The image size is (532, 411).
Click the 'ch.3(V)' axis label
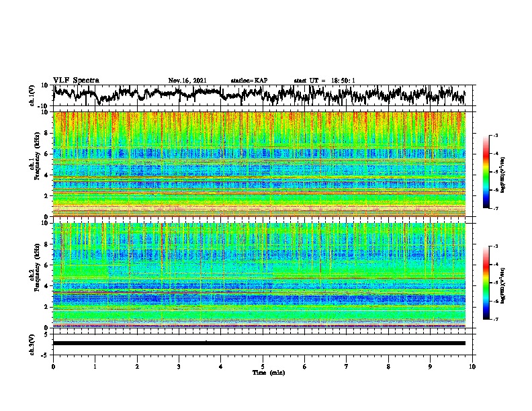click(x=32, y=345)
